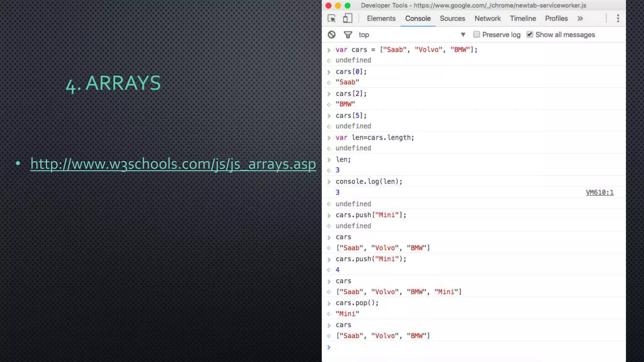Select the 'var len=cars.length;' entry
Screen dimensions: 644x362
click(375, 138)
